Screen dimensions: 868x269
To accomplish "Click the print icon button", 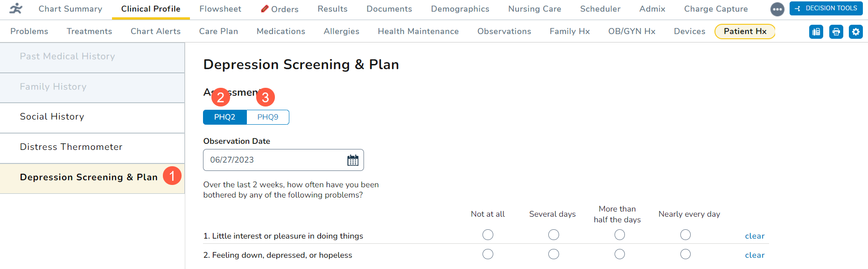I will (836, 32).
